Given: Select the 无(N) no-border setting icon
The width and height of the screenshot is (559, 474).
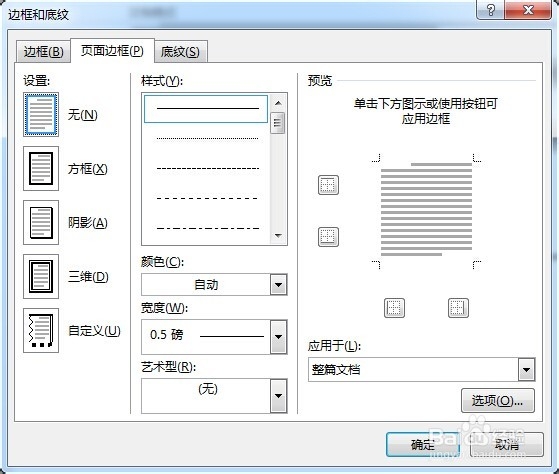Looking at the screenshot, I should tap(41, 114).
